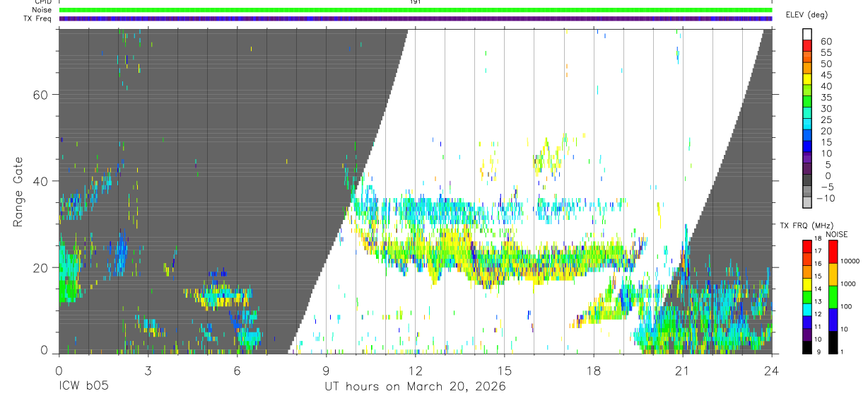Click the x-axis tick label '24'
The width and height of the screenshot is (868, 401).
pyautogui.click(x=772, y=370)
